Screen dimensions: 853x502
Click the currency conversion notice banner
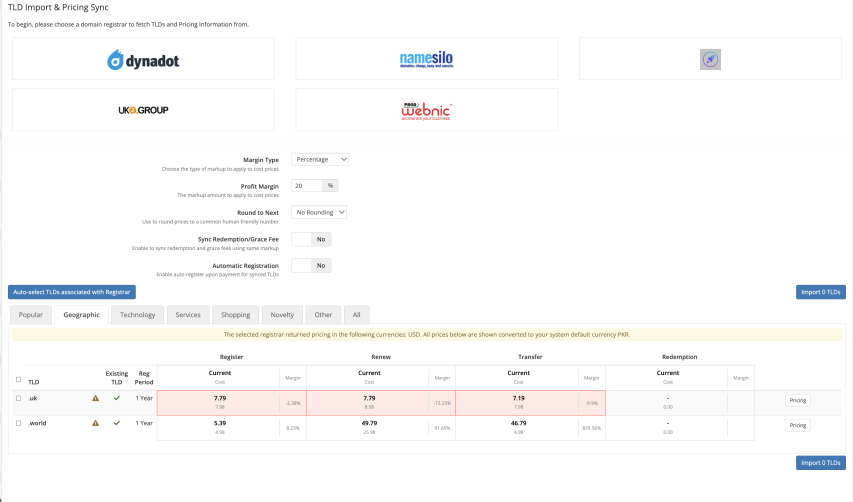(426, 334)
